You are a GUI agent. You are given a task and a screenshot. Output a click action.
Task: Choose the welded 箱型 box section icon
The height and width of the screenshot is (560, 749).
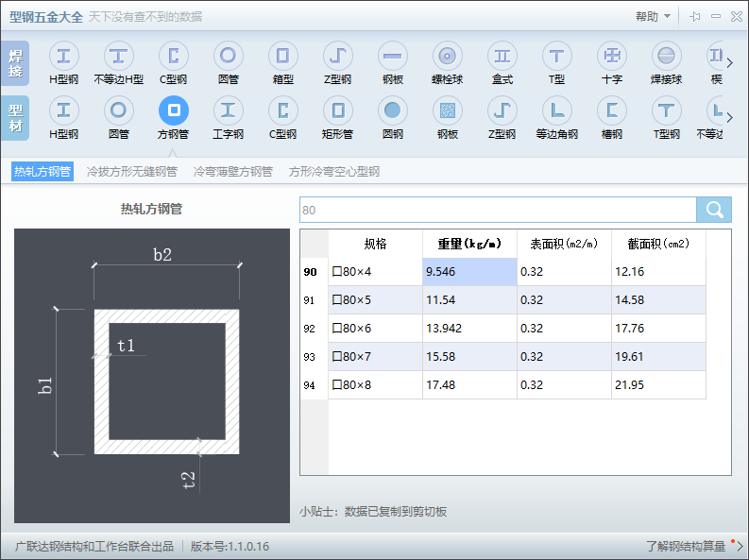pyautogui.click(x=283, y=58)
